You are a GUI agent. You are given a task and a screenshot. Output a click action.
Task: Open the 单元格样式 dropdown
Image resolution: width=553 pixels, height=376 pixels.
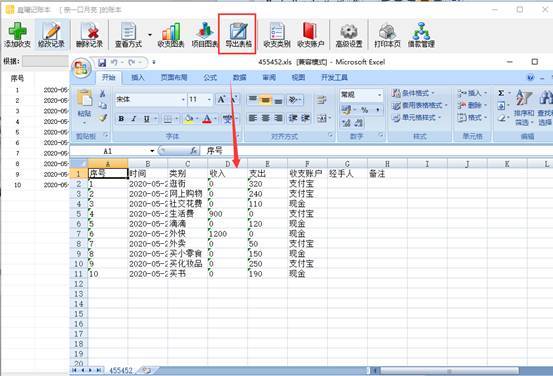point(417,117)
